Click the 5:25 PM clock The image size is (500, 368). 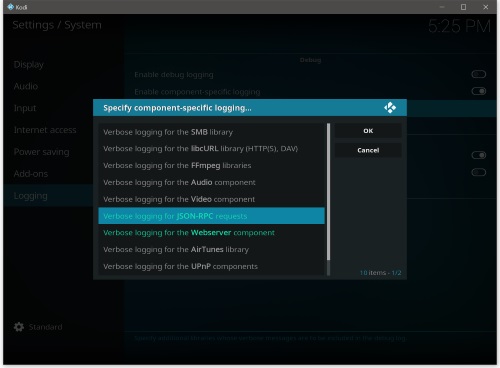(459, 26)
